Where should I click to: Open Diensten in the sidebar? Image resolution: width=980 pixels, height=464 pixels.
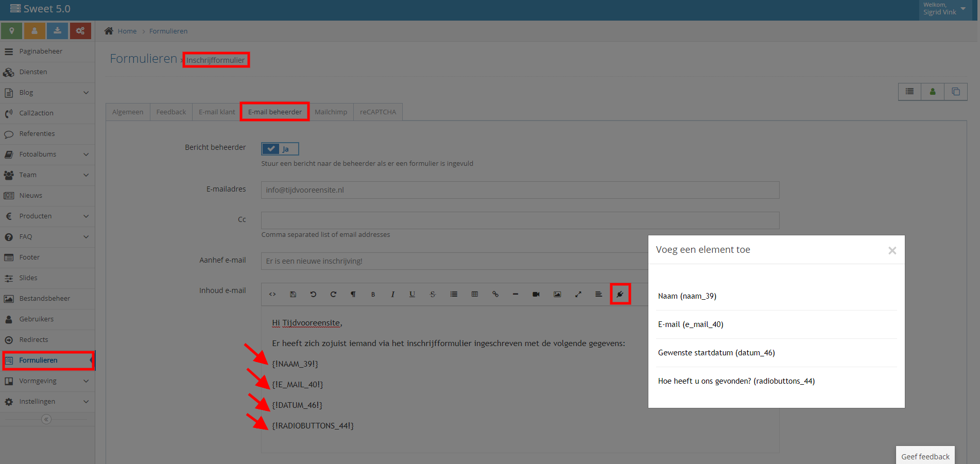47,72
